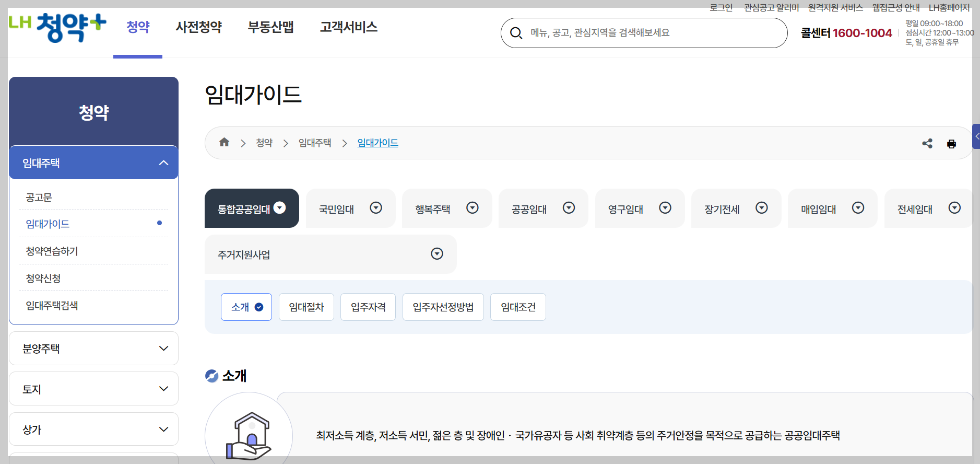Screen dimensions: 980x464
Task: Select the 입주자선정방법 sub-tab
Action: [x=443, y=307]
